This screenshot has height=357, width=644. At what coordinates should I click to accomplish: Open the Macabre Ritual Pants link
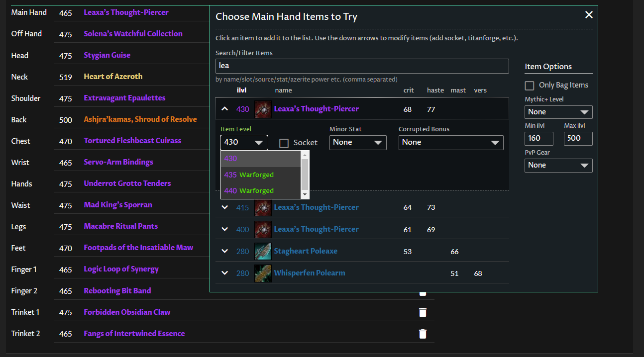click(x=121, y=226)
